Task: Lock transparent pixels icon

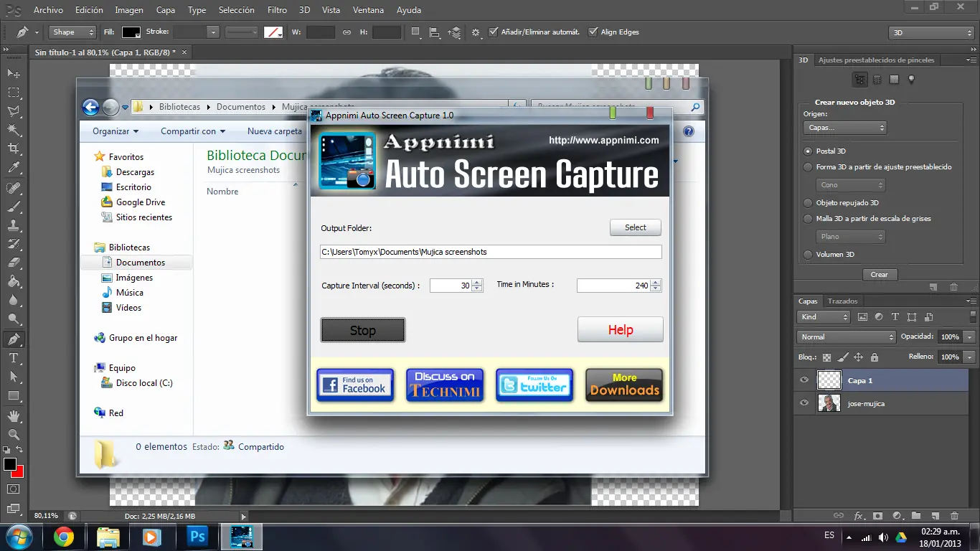Action: coord(826,357)
